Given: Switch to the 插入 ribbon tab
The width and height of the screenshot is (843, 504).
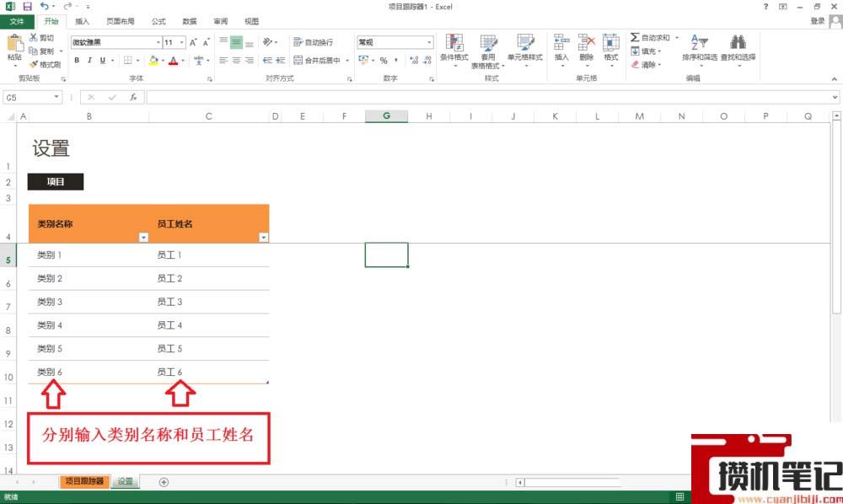Looking at the screenshot, I should 83,22.
